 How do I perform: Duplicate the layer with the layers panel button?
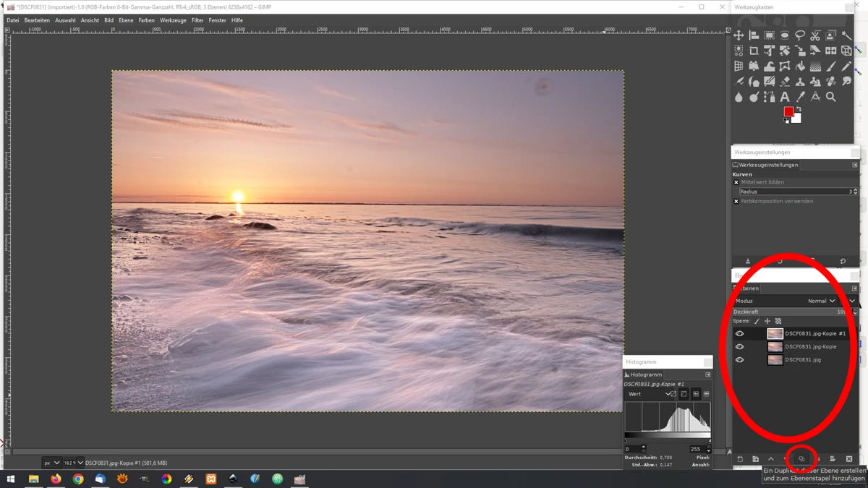(x=801, y=459)
